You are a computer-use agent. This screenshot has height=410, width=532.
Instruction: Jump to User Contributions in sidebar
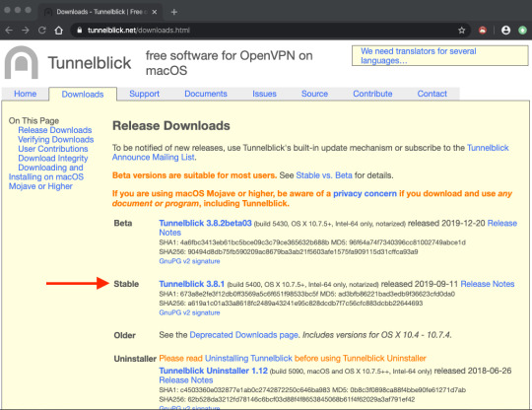coord(53,149)
